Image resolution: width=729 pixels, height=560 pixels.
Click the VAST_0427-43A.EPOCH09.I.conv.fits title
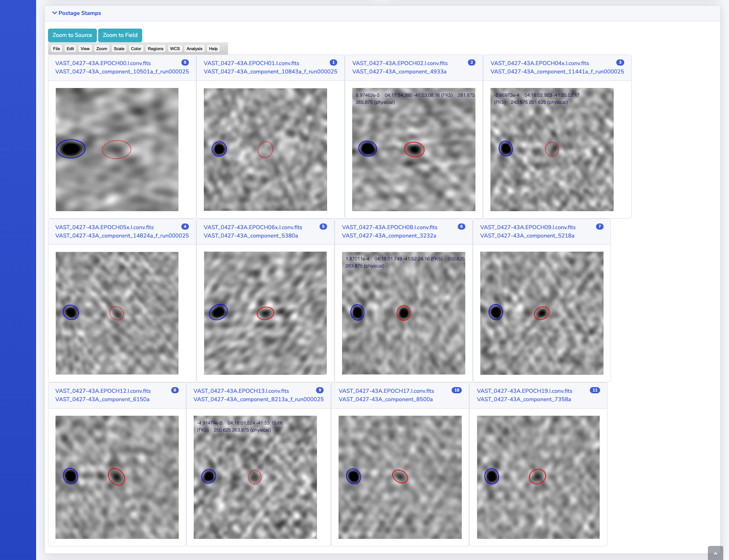point(528,227)
